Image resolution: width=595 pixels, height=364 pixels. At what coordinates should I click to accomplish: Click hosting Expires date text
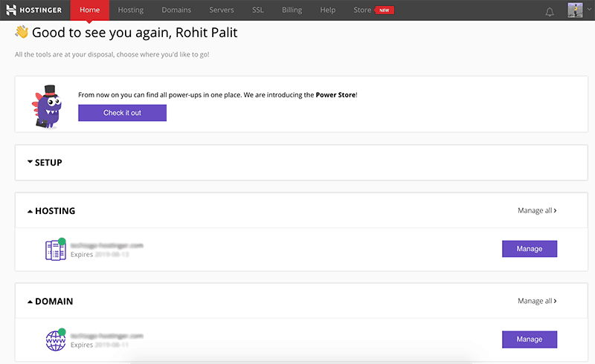(x=100, y=254)
